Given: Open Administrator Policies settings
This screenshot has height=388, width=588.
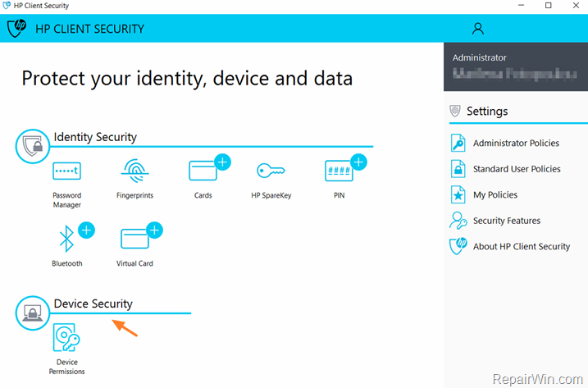Looking at the screenshot, I should [516, 143].
